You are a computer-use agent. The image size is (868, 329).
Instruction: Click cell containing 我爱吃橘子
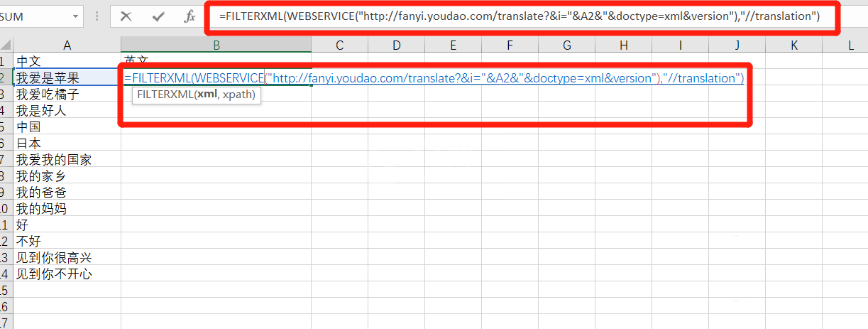coord(67,94)
